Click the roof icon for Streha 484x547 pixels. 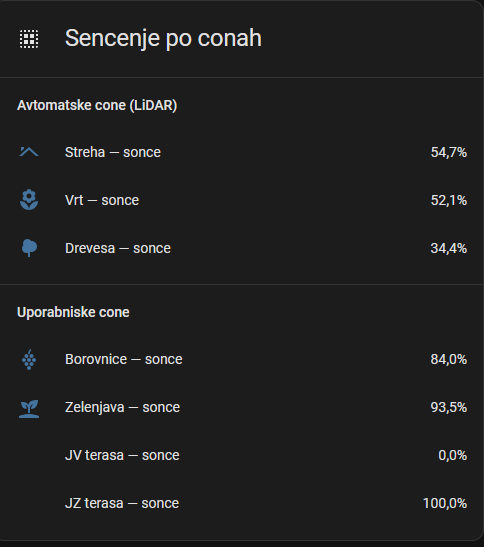click(29, 152)
